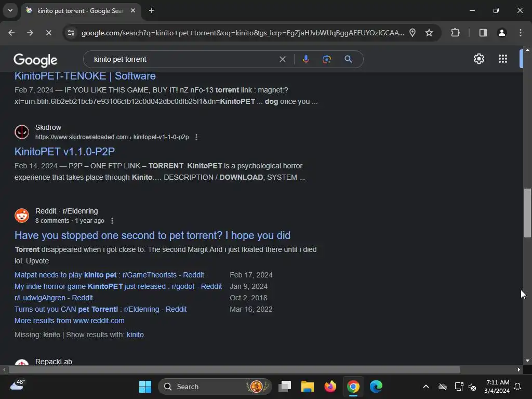Show results with kinito
This screenshot has height=399, width=532.
point(136,335)
